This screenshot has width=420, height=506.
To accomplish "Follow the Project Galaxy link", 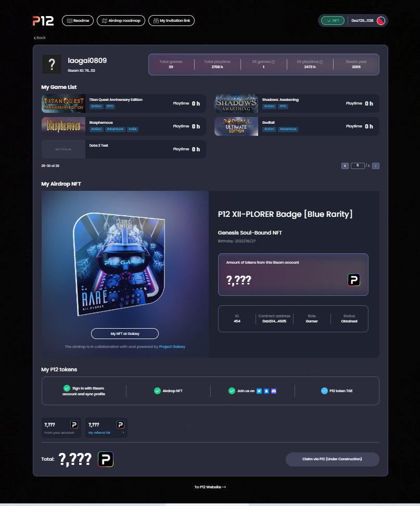I will pos(172,346).
